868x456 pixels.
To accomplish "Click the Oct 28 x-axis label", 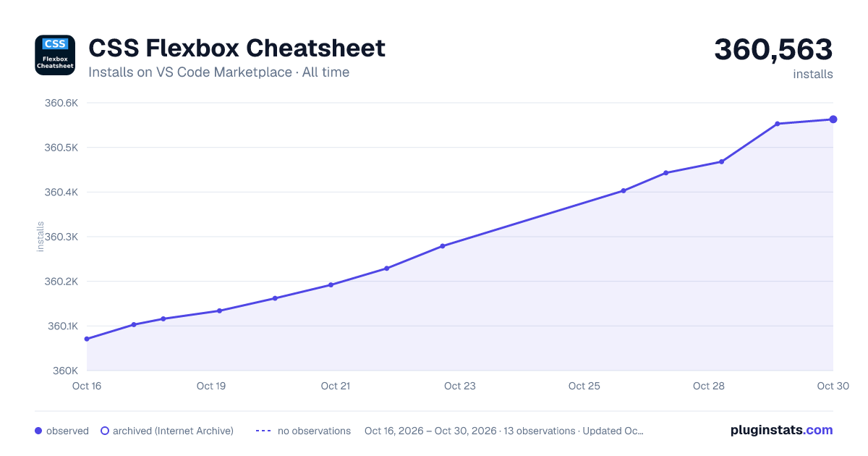I will (709, 386).
